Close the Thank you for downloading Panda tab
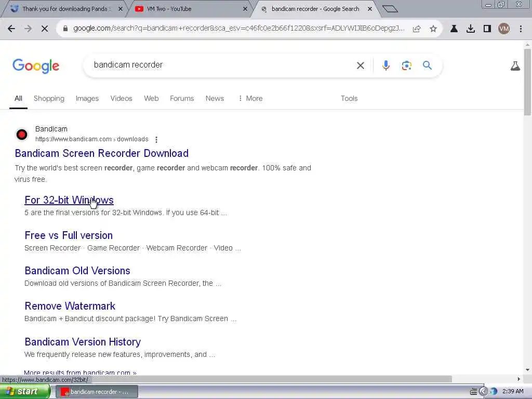 (120, 9)
